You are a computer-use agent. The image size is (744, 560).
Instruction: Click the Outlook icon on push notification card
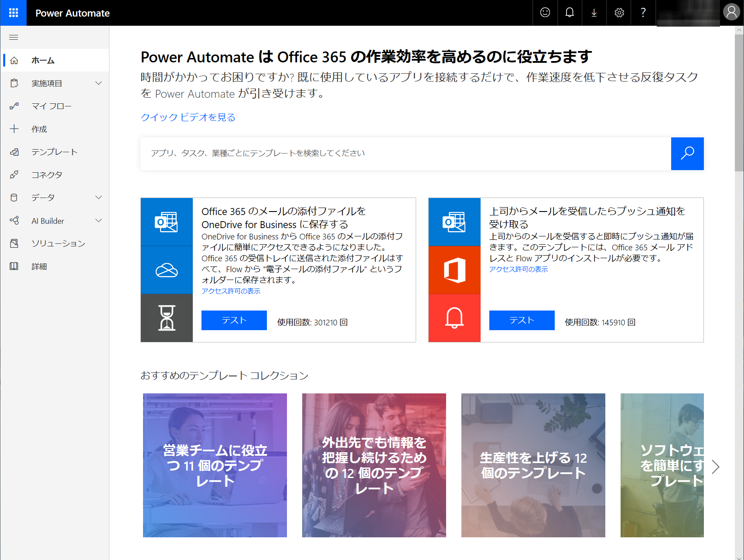454,222
